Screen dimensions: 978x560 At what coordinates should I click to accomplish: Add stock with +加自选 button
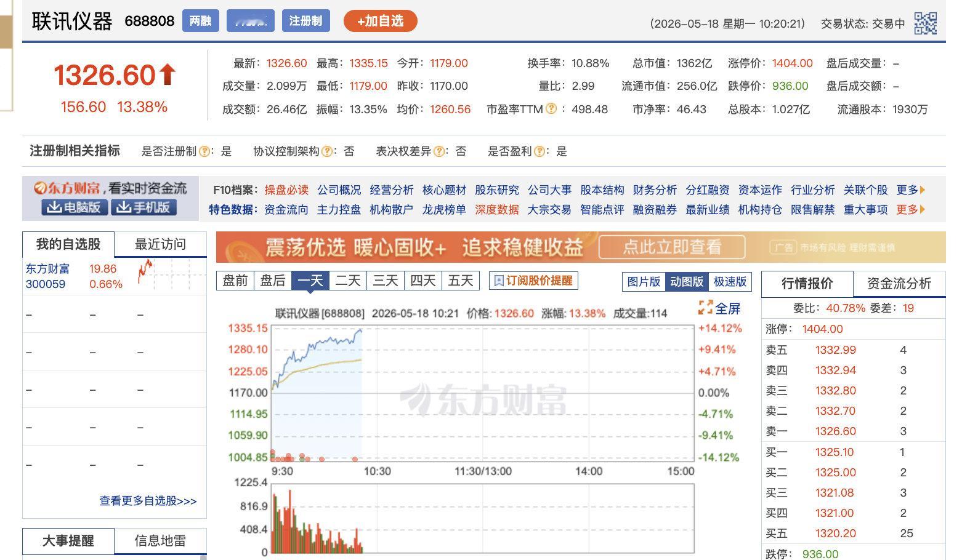point(381,21)
